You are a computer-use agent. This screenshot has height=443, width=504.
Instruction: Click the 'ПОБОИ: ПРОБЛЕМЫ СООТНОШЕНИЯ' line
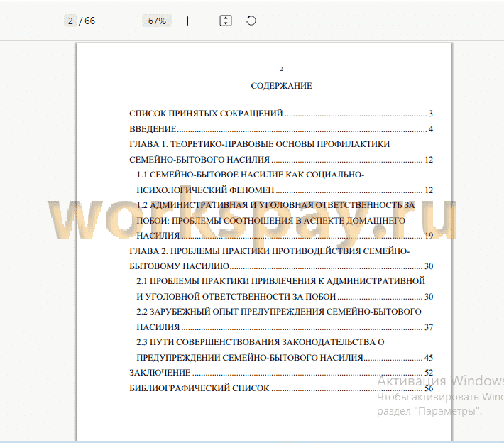coord(270,221)
